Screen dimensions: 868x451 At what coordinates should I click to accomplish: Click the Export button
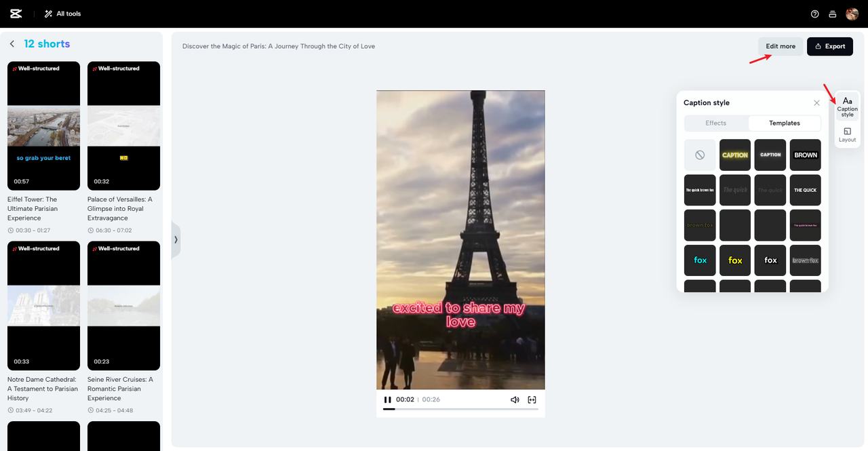coord(830,46)
